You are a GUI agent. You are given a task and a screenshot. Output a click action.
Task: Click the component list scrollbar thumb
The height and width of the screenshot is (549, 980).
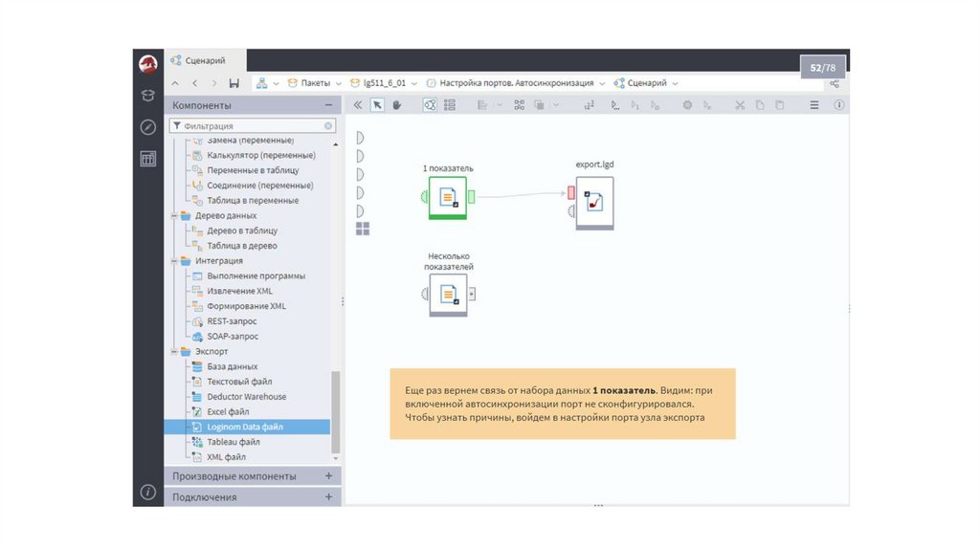(336, 412)
